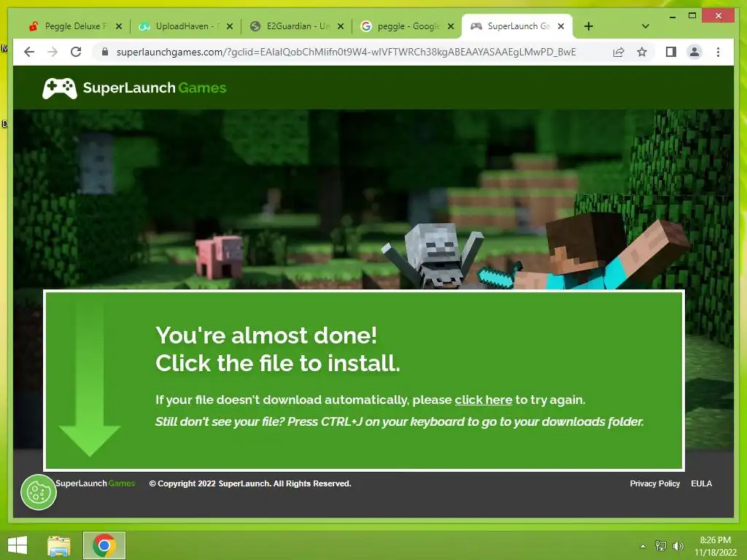Bookmark this page with star icon
This screenshot has height=560, width=747.
[642, 52]
